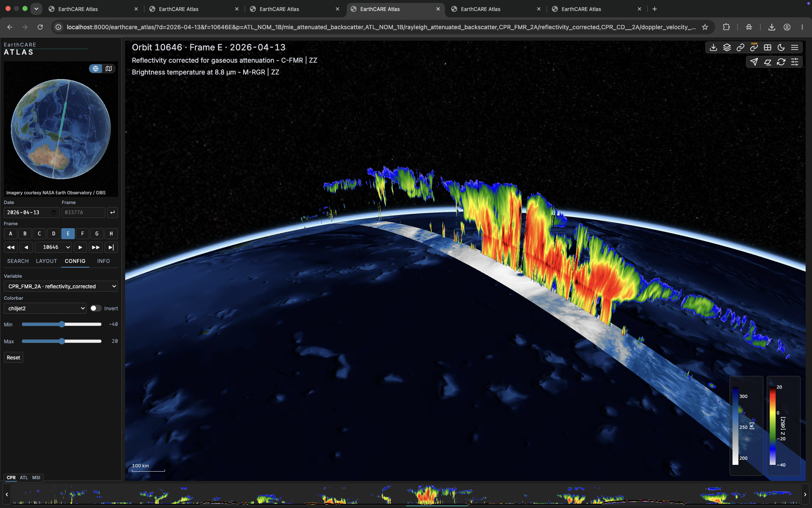The height and width of the screenshot is (508, 812).
Task: Click the JSON link icon
Action: pos(754,47)
